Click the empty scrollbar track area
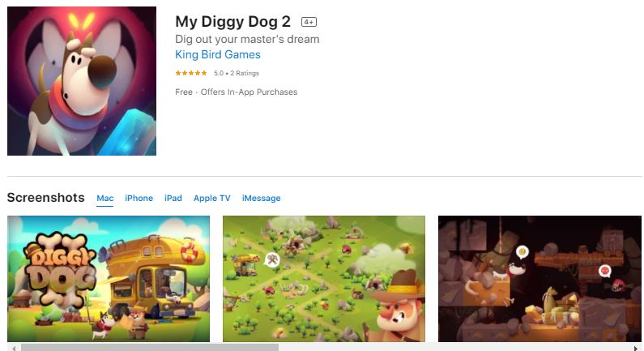Image resolution: width=644 pixels, height=351 pixels. tap(454, 348)
